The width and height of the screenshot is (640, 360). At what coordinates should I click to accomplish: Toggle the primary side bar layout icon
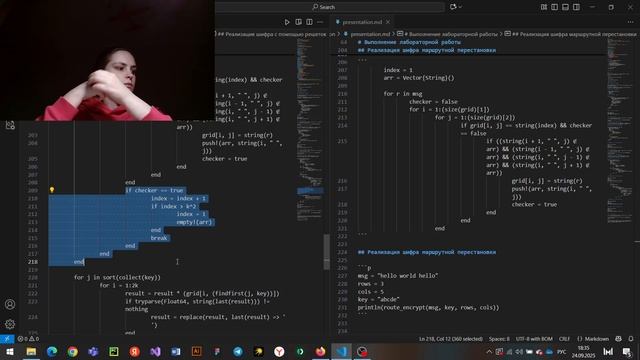pyautogui.click(x=554, y=7)
